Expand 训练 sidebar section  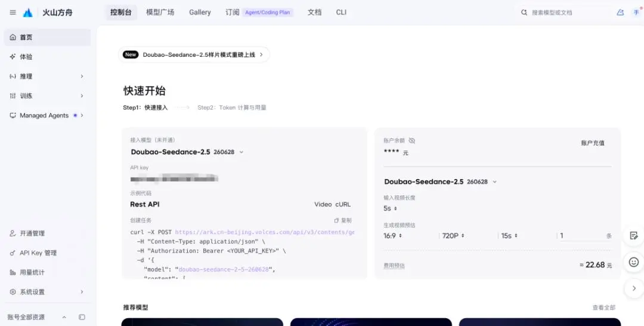point(47,96)
